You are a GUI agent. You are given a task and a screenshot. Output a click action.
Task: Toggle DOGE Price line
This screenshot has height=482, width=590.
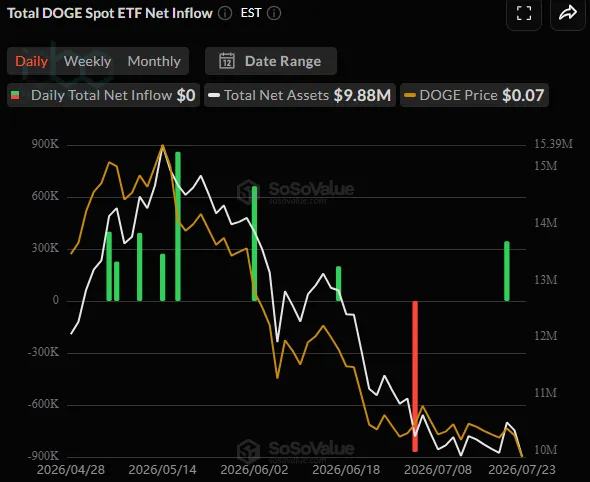point(474,95)
